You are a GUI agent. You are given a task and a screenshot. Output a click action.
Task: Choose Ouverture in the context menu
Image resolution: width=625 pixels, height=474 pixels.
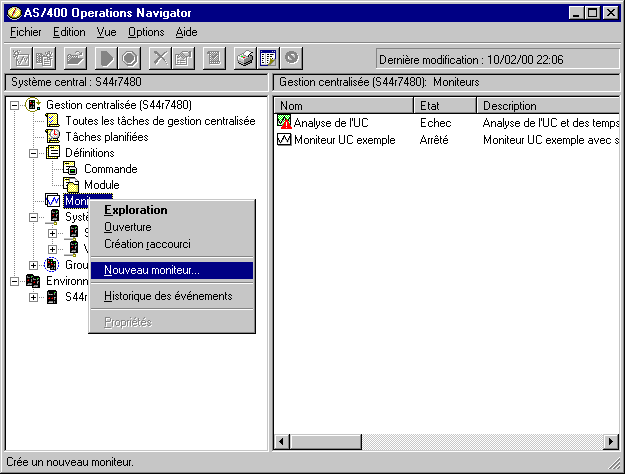tap(172, 227)
